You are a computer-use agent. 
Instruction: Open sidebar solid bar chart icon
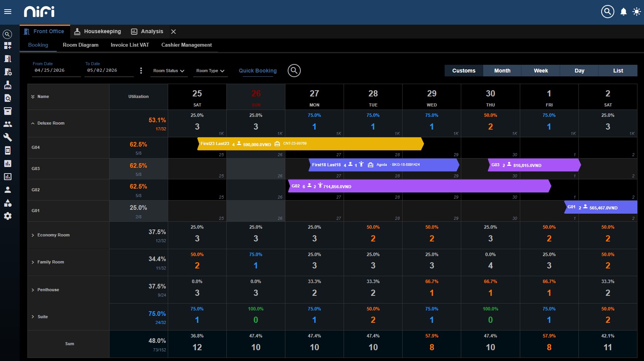(x=8, y=164)
